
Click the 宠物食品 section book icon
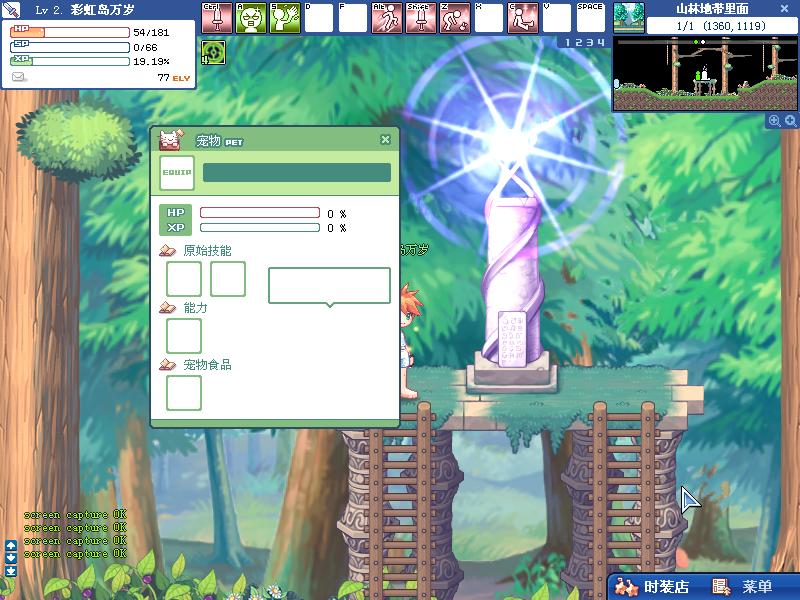[x=168, y=365]
